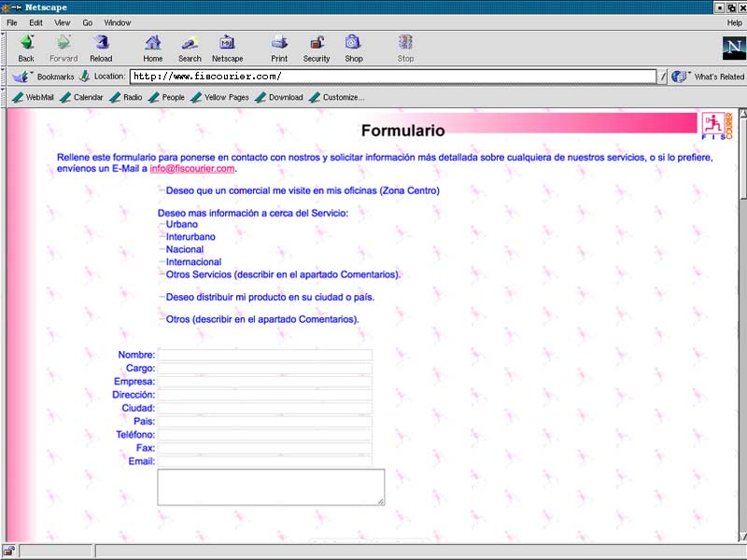The height and width of the screenshot is (560, 747).
Task: Open the Edit menu
Action: 35,22
